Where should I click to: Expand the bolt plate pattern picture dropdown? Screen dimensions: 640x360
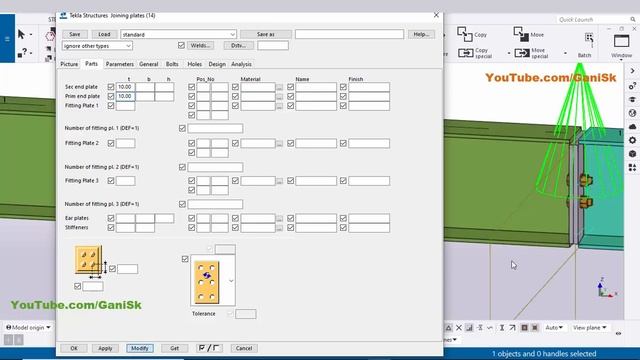(231, 281)
